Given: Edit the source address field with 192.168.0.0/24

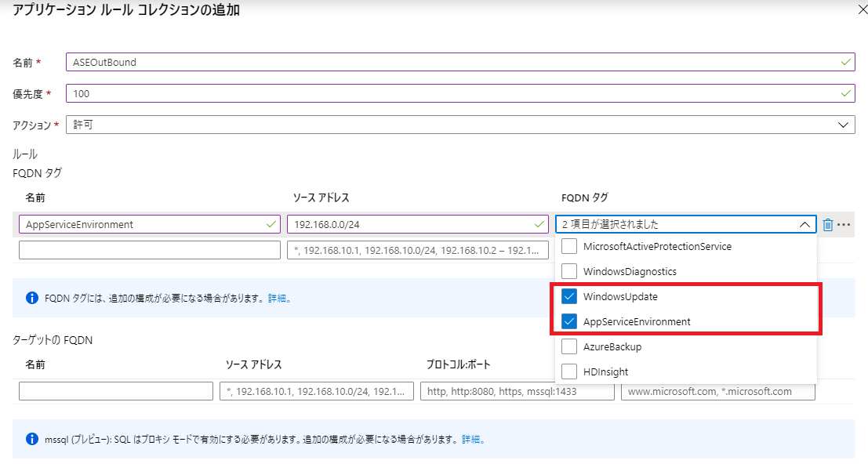Looking at the screenshot, I should (x=417, y=224).
